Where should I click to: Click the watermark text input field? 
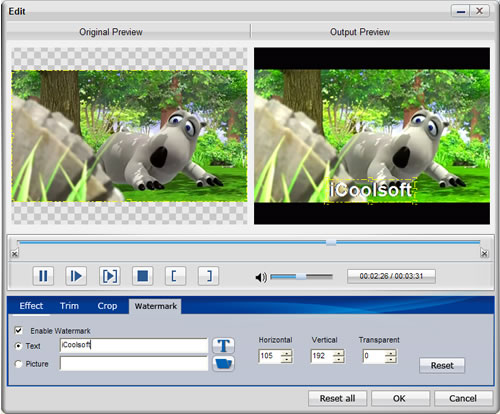click(134, 346)
